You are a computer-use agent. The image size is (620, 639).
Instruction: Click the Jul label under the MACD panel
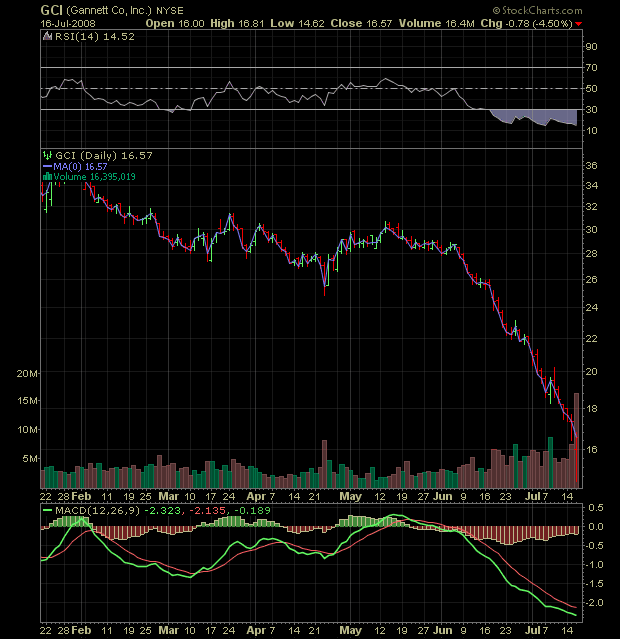point(532,630)
